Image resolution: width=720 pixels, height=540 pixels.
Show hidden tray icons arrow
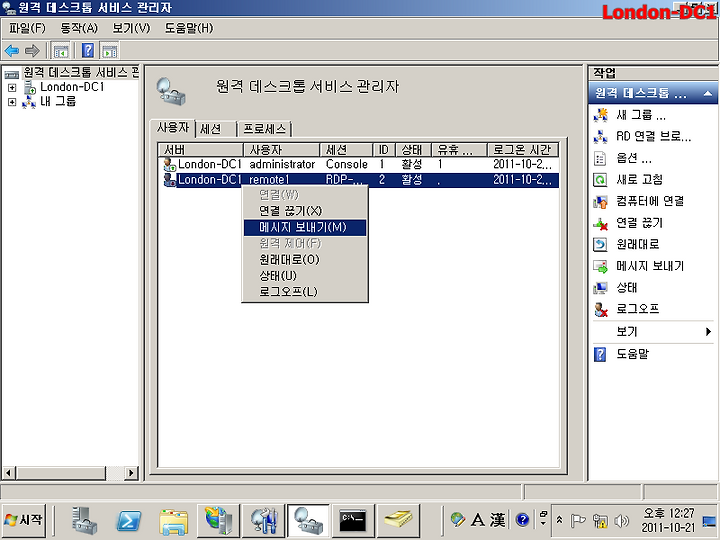click(559, 520)
